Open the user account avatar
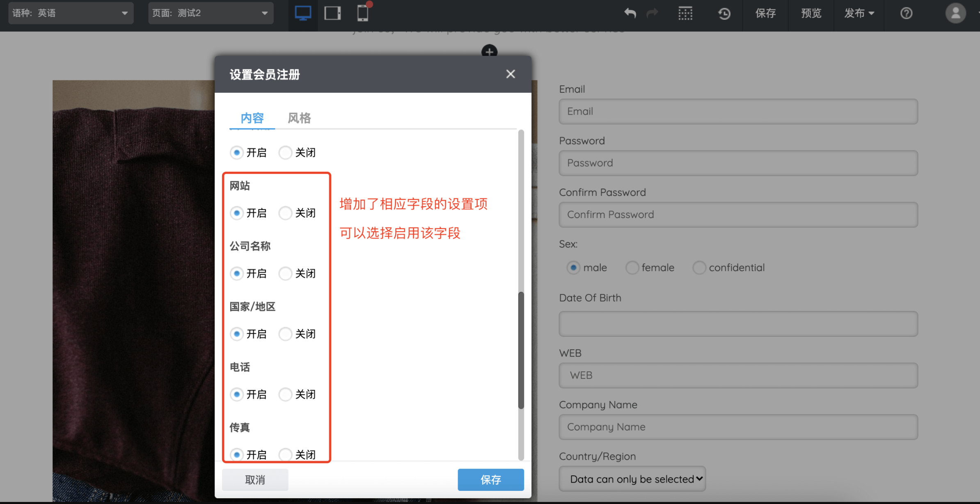The height and width of the screenshot is (504, 980). 956,14
